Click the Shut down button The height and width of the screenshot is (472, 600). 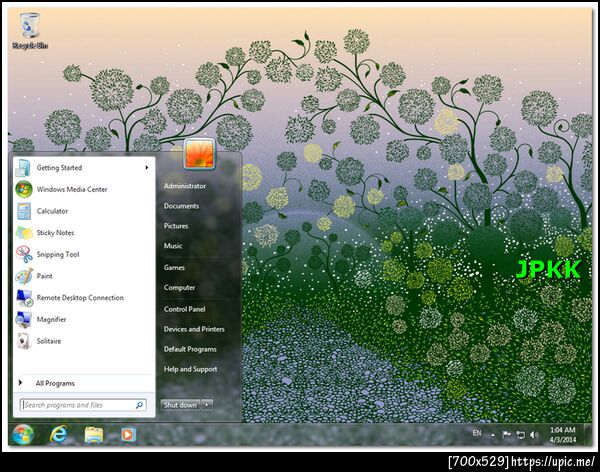[x=181, y=405]
